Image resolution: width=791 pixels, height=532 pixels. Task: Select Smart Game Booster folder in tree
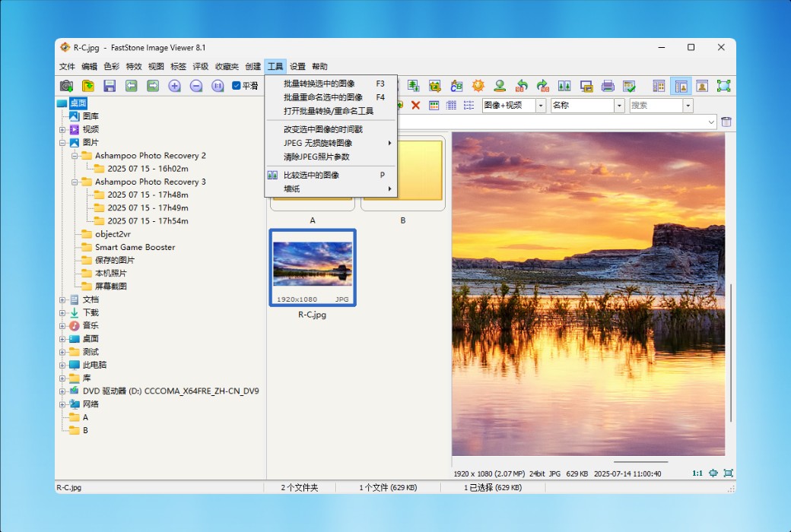(x=135, y=247)
